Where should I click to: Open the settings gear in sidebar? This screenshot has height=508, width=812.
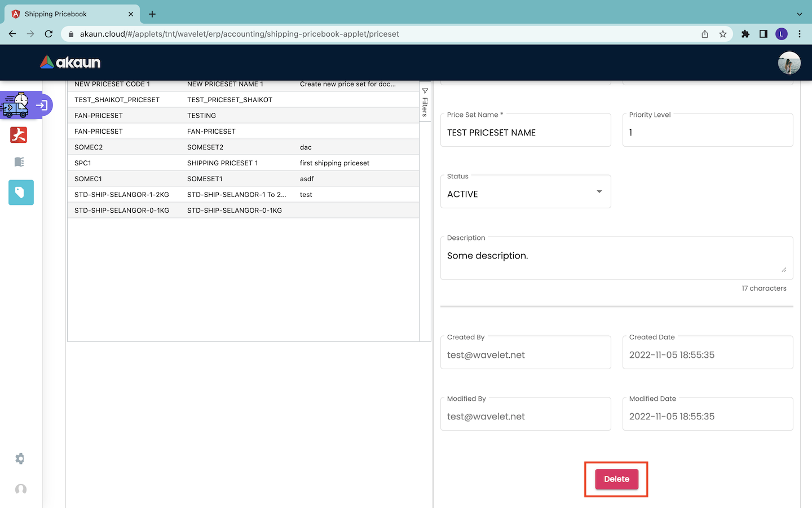[20, 458]
